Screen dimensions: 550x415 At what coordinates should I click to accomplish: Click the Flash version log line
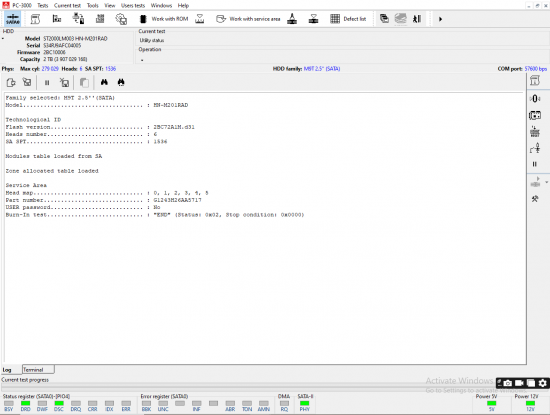click(100, 127)
